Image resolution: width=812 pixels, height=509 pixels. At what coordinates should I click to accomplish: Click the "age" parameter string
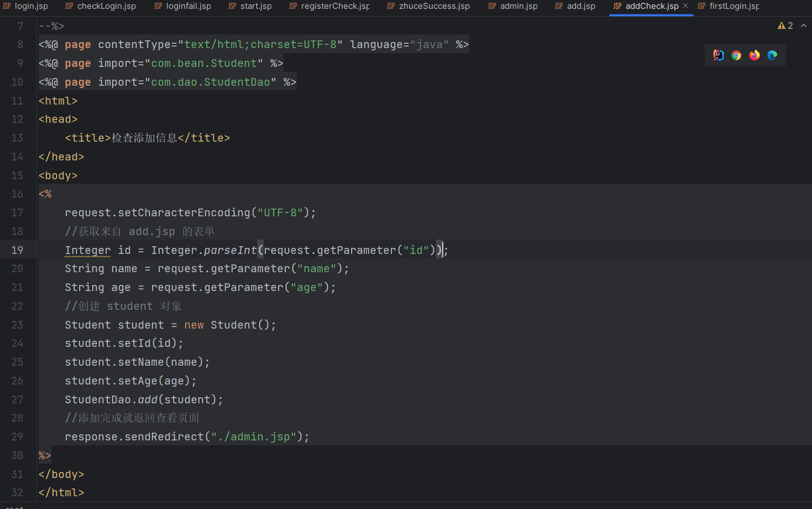pyautogui.click(x=307, y=287)
